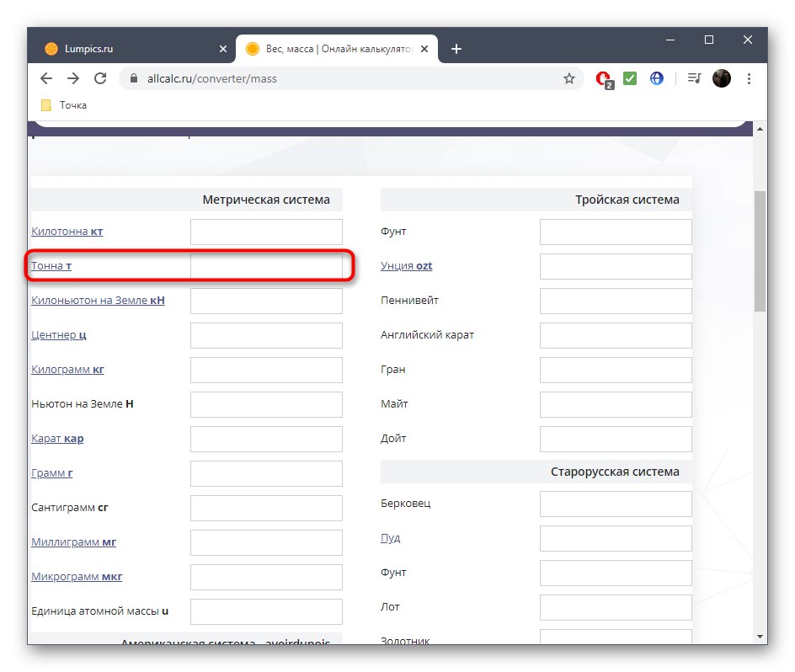795x672 pixels.
Task: Open the Chrome three-dot menu
Action: (749, 78)
